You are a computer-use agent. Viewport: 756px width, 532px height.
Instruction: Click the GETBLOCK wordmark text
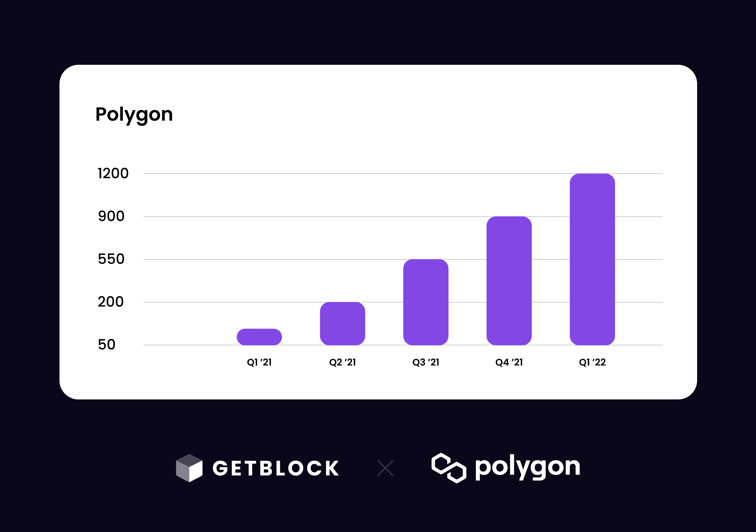pos(276,468)
